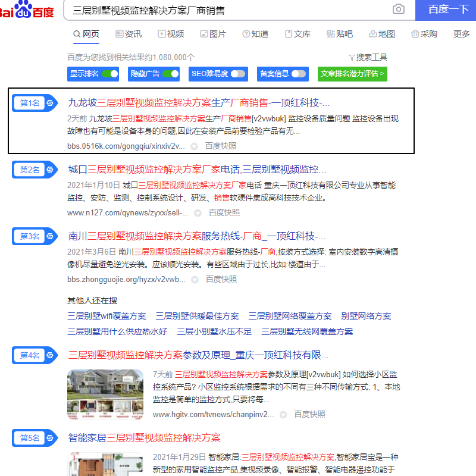Open the 视频 tab
This screenshot has width=476, height=476.
[171, 34]
